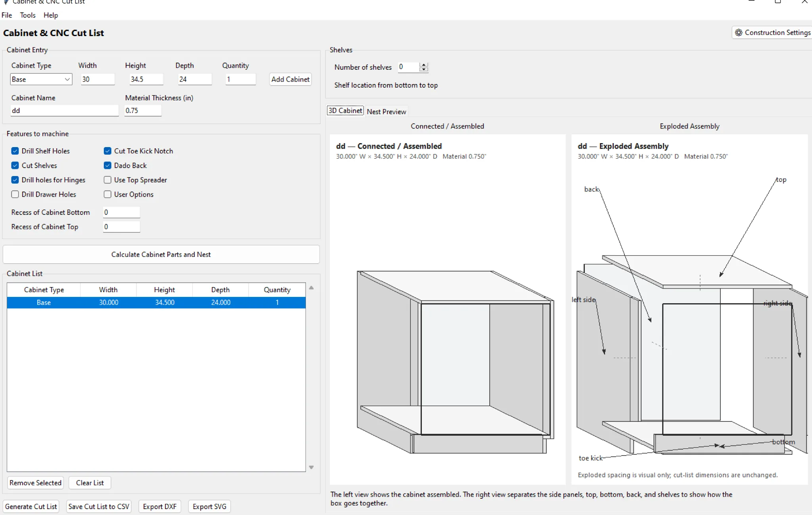Click the Number of shelves value field
Image resolution: width=812 pixels, height=515 pixels.
pyautogui.click(x=409, y=67)
